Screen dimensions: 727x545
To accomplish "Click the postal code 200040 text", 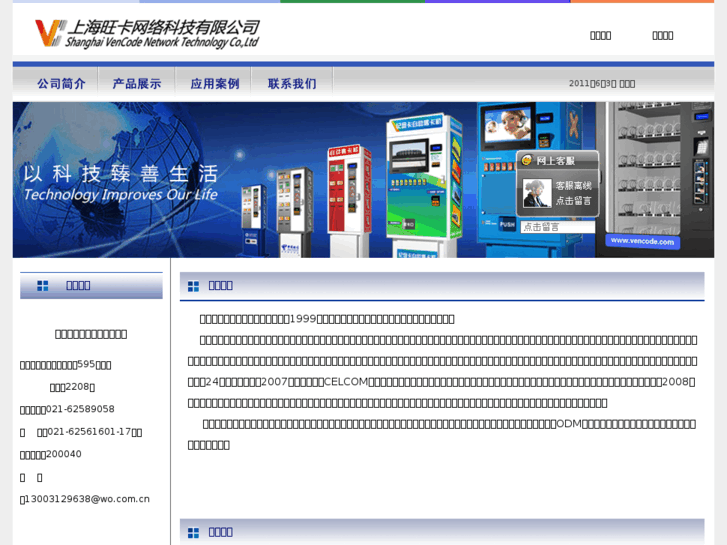I will point(64,454).
